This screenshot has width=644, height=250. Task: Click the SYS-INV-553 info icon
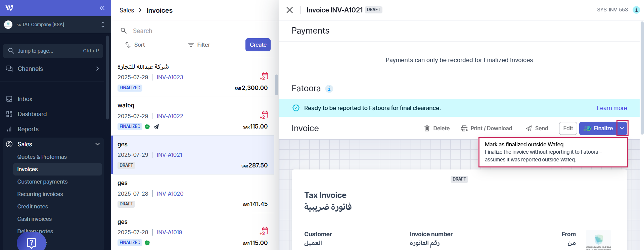pos(636,10)
